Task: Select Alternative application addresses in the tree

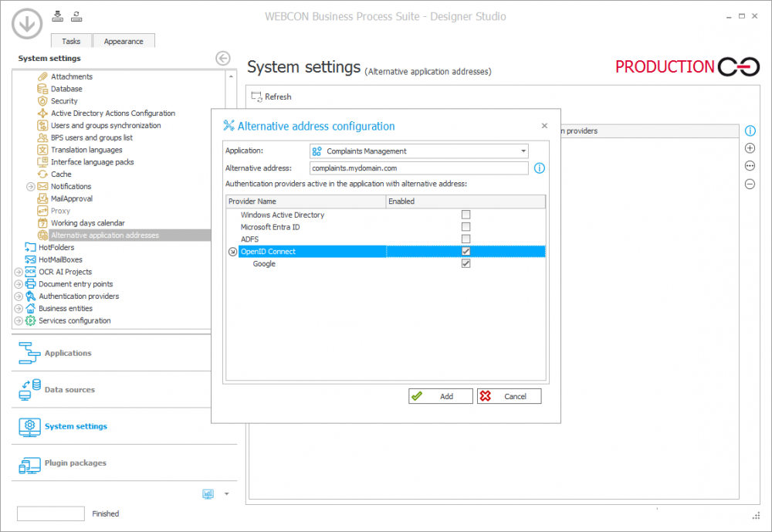Action: click(x=105, y=236)
